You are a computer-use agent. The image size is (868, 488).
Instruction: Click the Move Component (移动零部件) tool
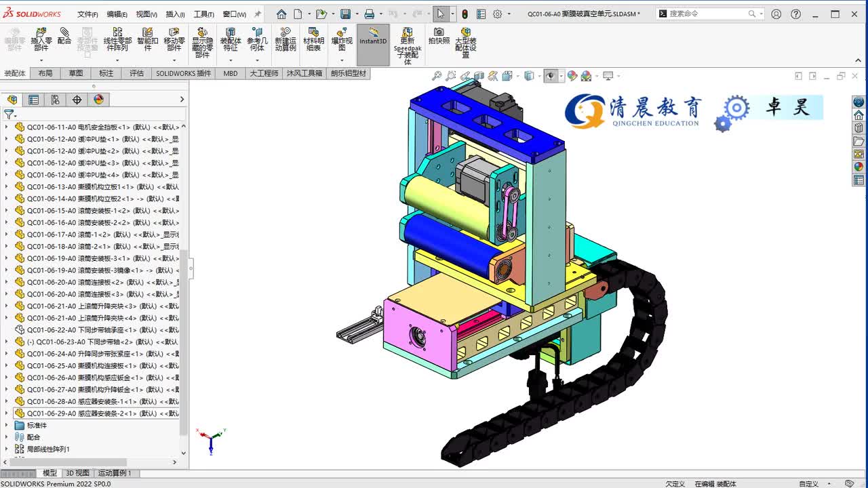click(174, 39)
